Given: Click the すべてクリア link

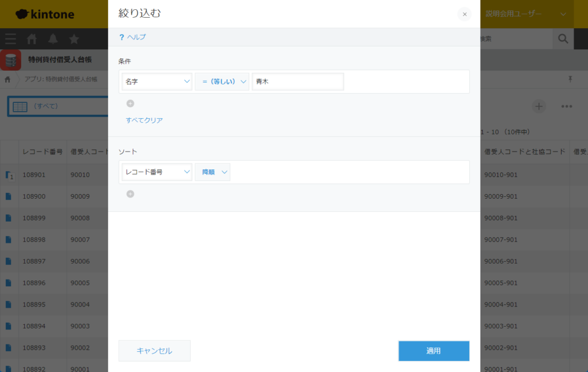Looking at the screenshot, I should click(x=144, y=121).
